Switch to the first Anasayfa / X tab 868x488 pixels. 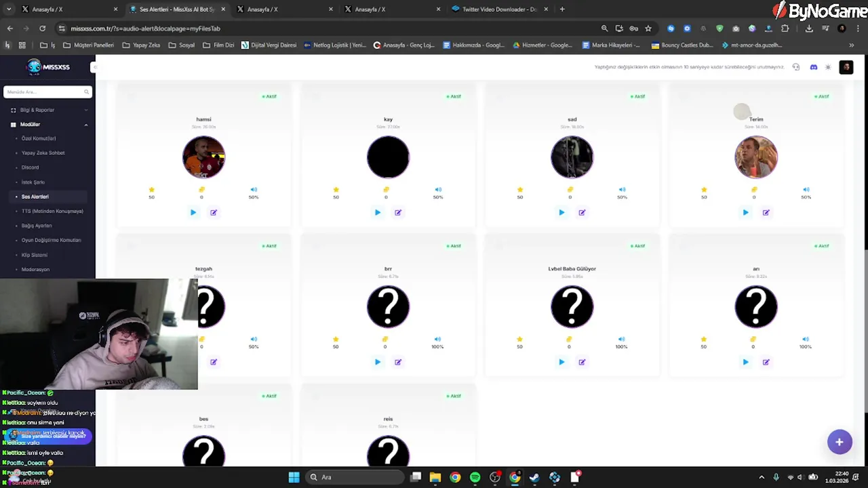coord(68,9)
